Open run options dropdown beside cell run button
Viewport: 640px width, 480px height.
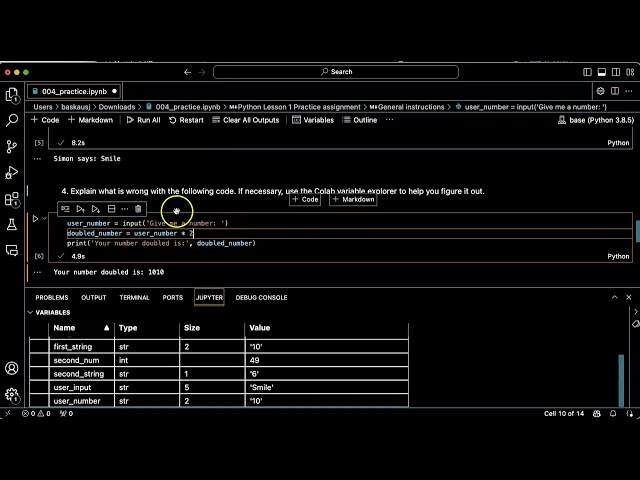[45, 218]
